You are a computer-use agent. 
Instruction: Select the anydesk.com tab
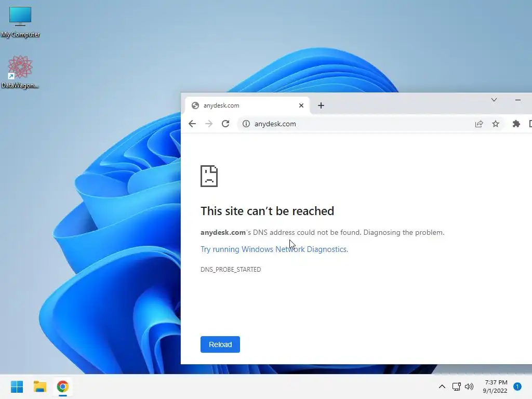point(247,105)
